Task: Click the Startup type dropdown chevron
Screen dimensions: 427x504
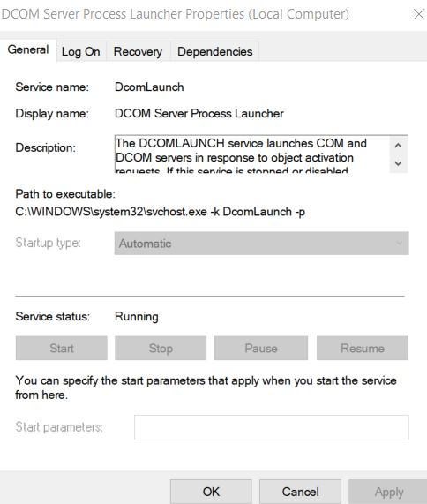Action: [x=399, y=244]
